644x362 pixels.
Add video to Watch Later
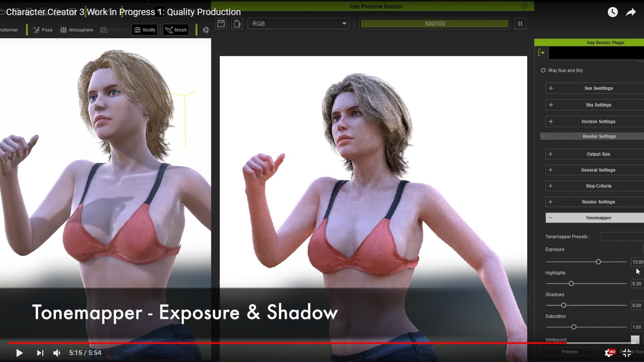(612, 12)
